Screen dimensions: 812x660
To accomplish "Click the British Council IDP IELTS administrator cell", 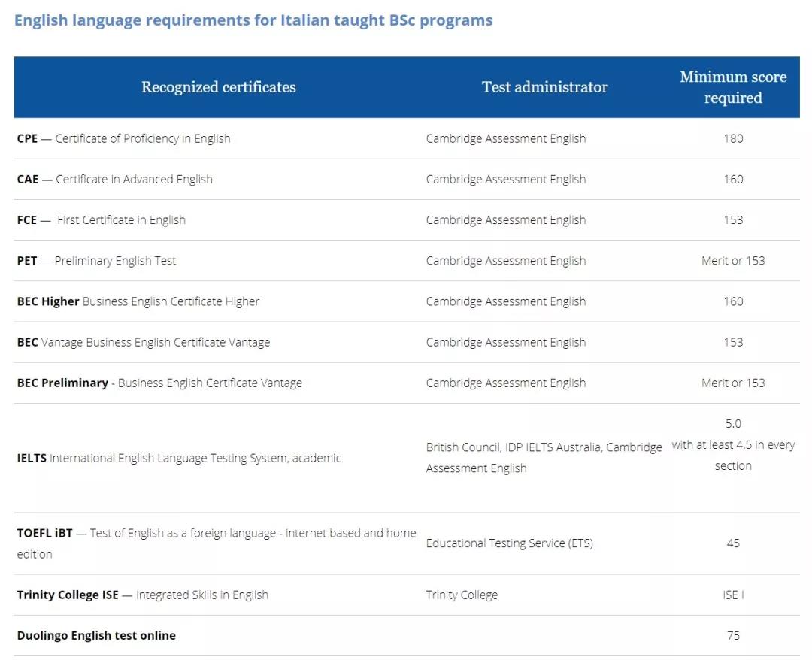I will 543,457.
